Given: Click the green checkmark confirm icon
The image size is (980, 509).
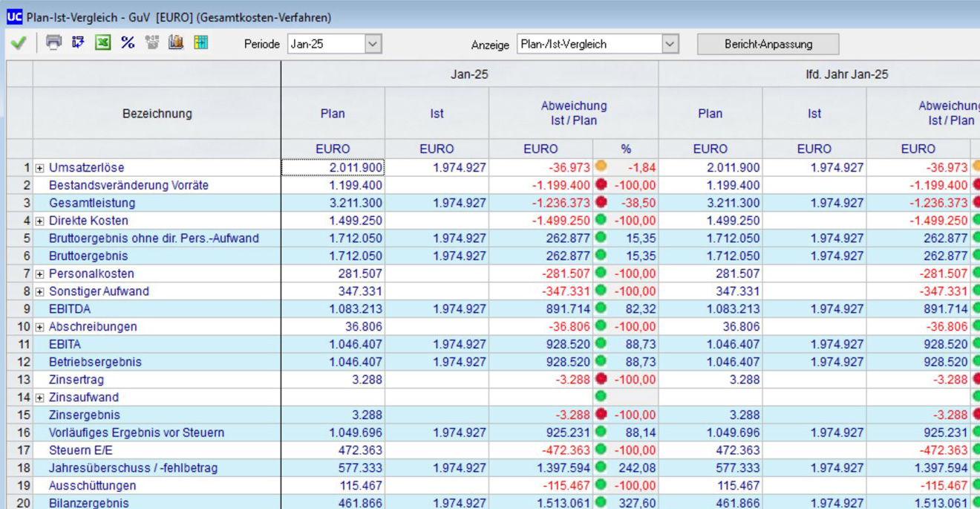Looking at the screenshot, I should click(19, 43).
